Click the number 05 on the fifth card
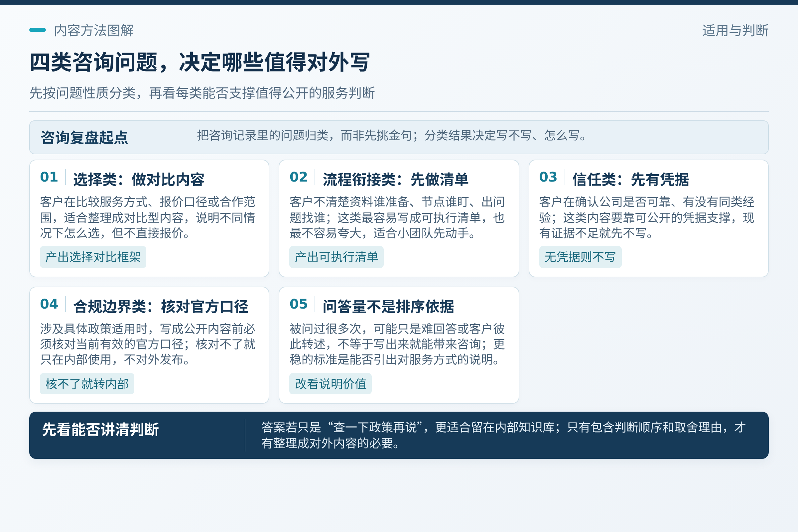Screen dimensions: 798x532 tap(299, 304)
